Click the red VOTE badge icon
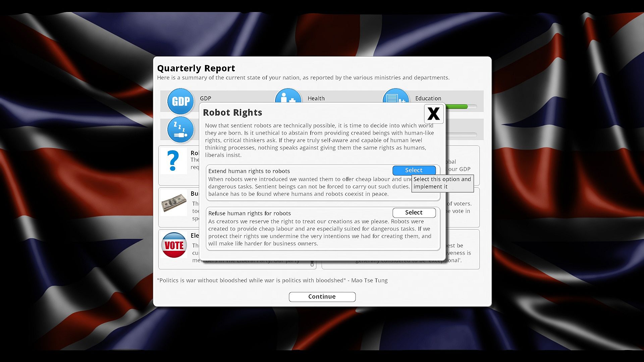The width and height of the screenshot is (644, 362). [174, 245]
